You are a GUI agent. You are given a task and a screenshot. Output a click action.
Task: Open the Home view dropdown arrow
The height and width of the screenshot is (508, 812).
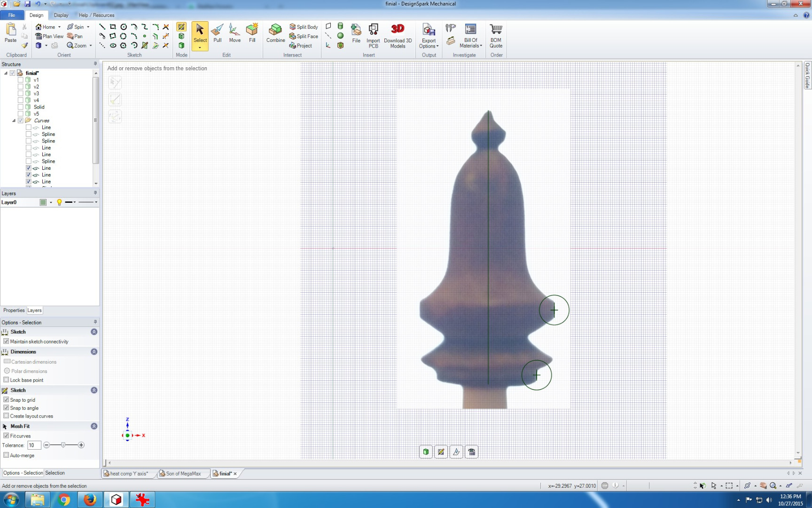[x=59, y=27]
